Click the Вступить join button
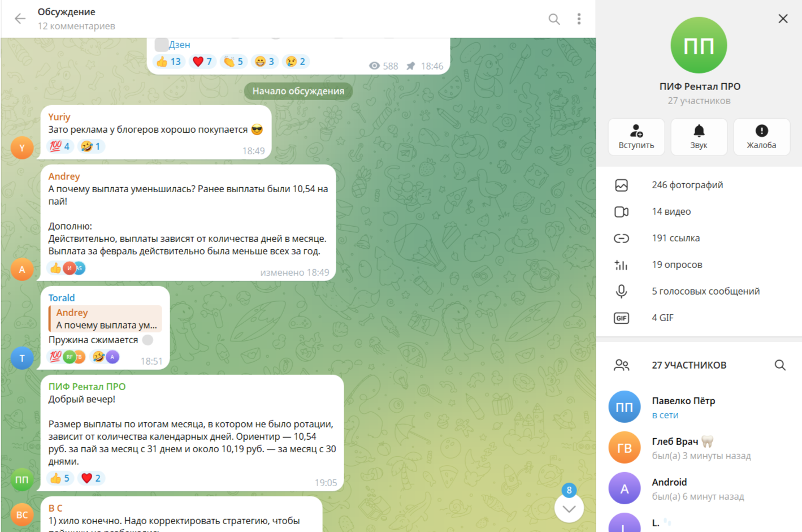The image size is (802, 532). (636, 137)
